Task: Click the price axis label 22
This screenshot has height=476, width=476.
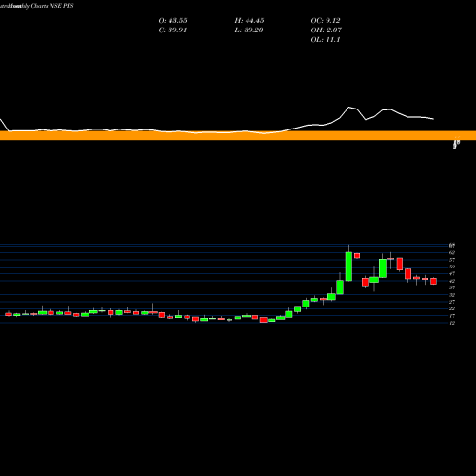Action: (x=452, y=308)
